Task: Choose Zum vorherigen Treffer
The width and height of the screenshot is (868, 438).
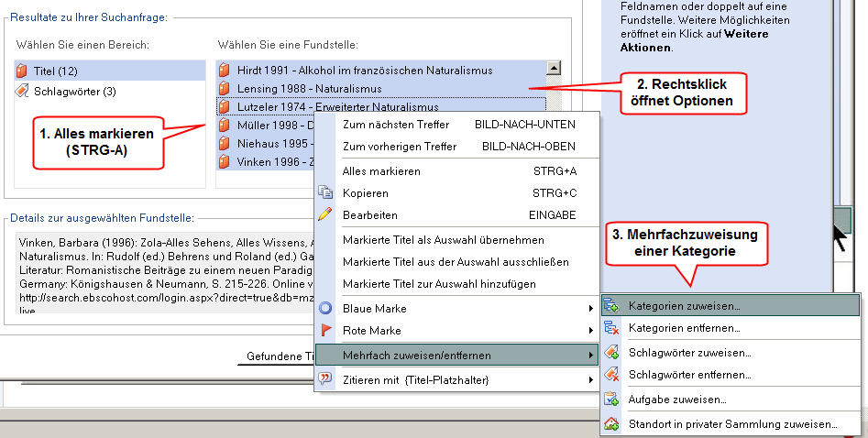Action: pyautogui.click(x=457, y=147)
